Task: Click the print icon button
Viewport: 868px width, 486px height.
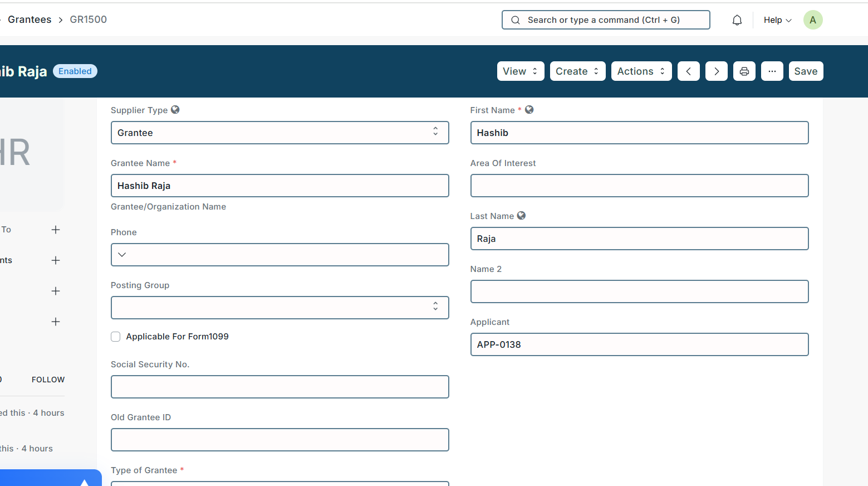Action: pyautogui.click(x=744, y=71)
